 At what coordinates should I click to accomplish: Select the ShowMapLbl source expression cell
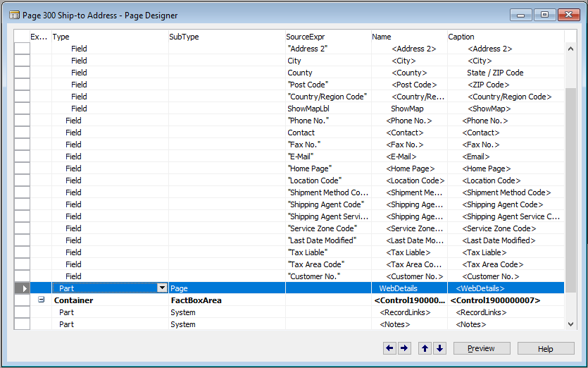point(327,109)
